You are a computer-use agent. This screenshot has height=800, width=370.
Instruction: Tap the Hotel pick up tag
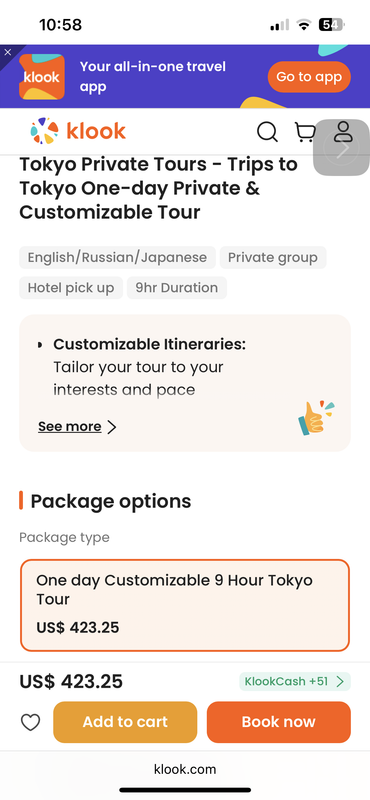(x=71, y=288)
